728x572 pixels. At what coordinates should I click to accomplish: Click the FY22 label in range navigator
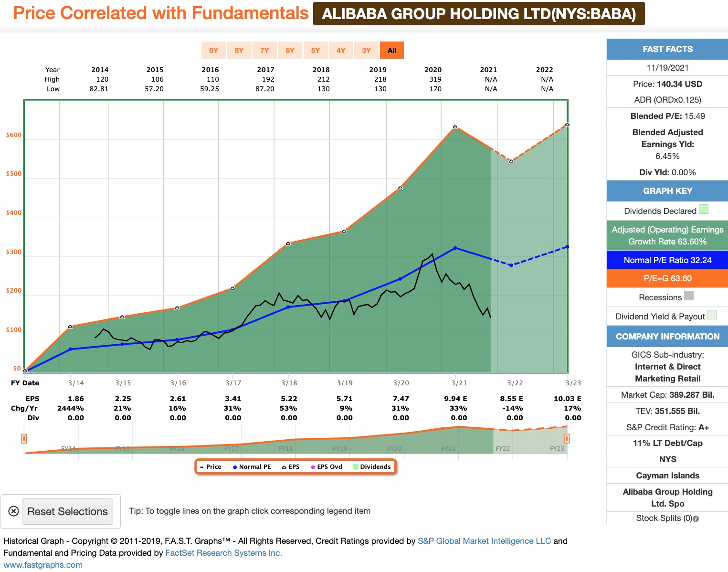pos(503,449)
